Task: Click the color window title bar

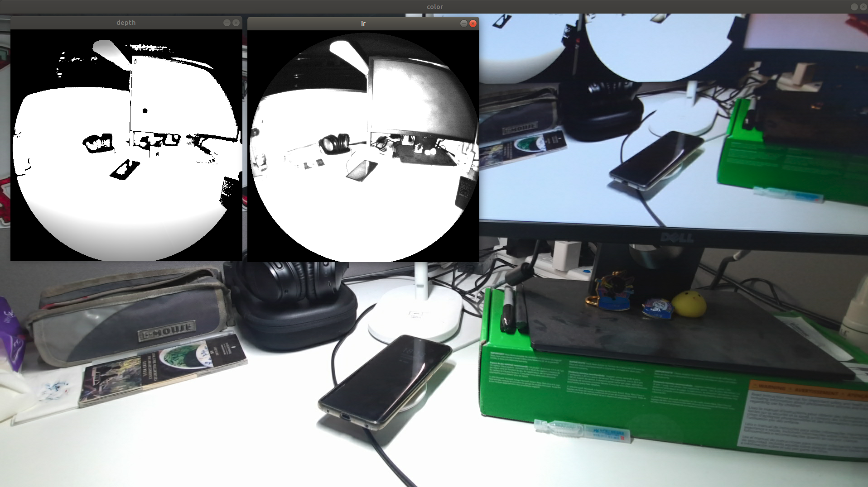Action: (434, 6)
